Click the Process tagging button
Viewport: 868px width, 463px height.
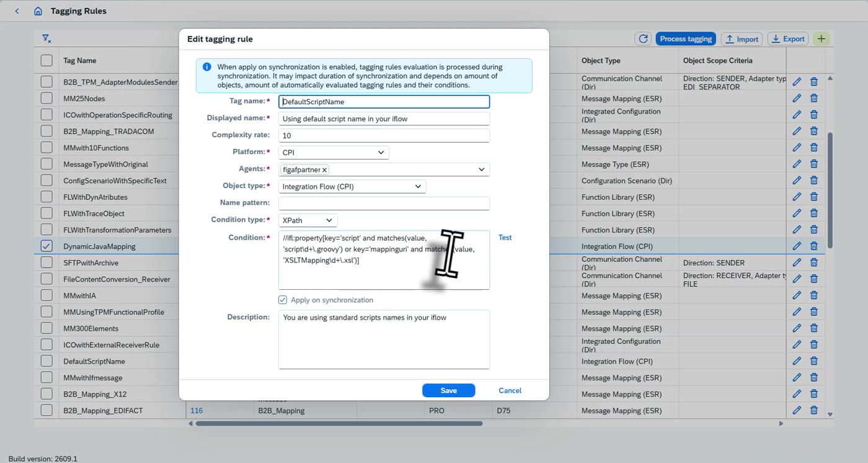[x=686, y=38]
